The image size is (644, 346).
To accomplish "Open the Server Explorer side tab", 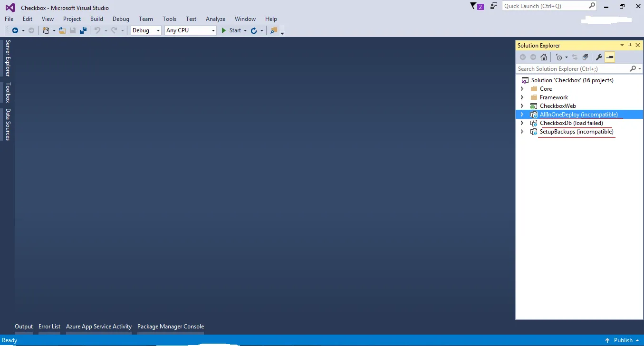I will click(x=8, y=58).
